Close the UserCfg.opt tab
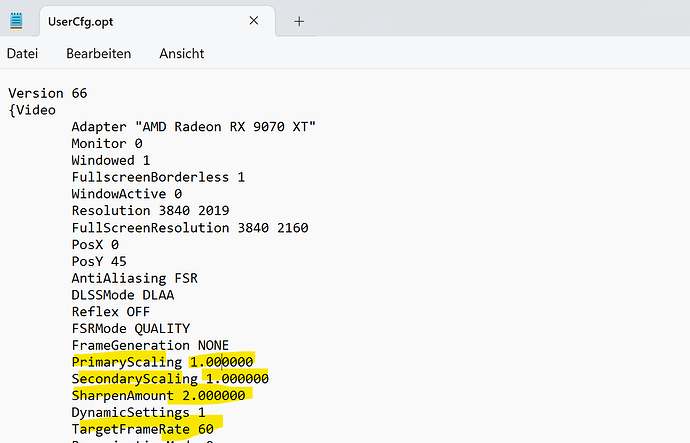690x443 pixels. tap(253, 21)
